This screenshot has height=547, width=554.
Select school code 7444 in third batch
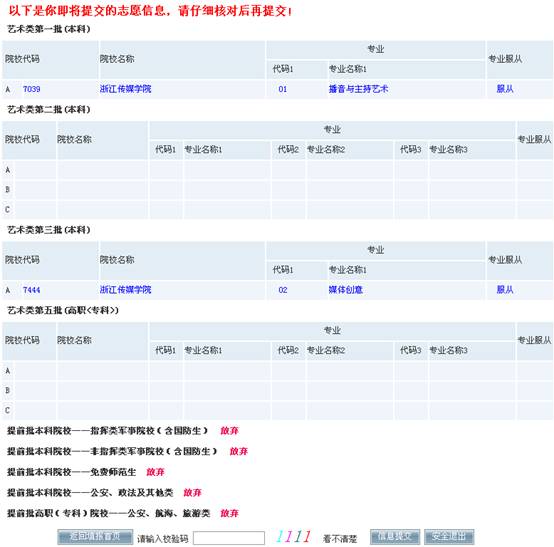click(31, 290)
